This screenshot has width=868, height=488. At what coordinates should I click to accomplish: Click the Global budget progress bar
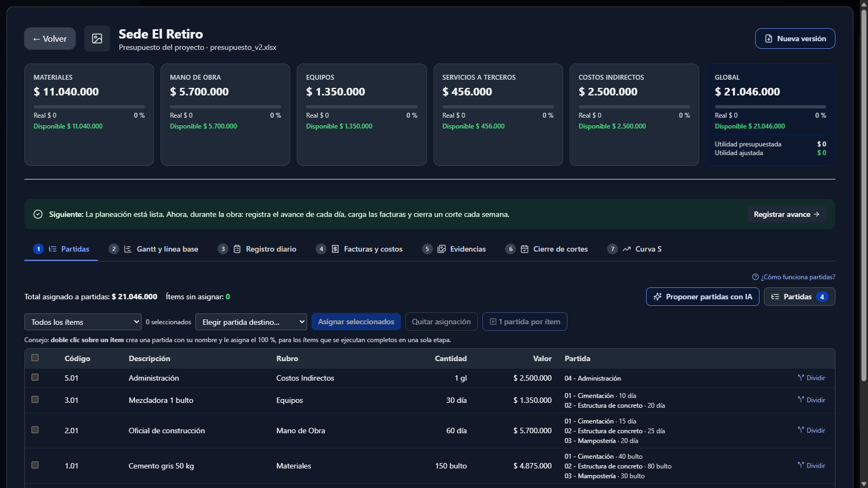[770, 107]
